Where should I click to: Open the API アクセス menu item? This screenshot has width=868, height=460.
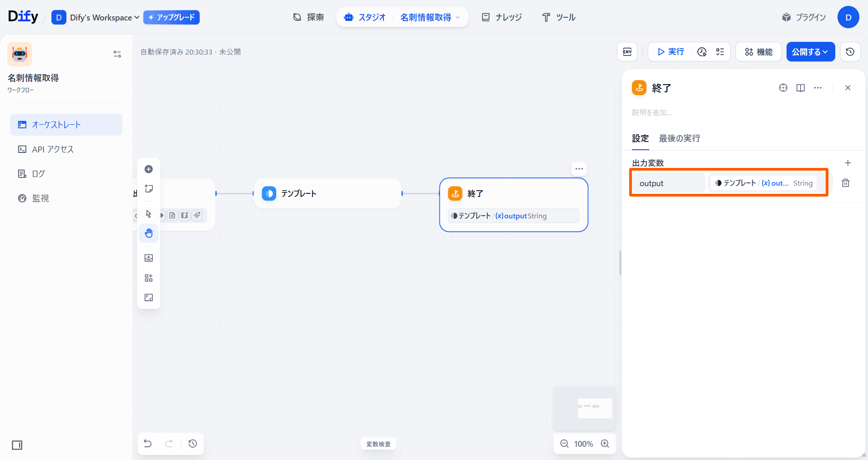pos(53,149)
